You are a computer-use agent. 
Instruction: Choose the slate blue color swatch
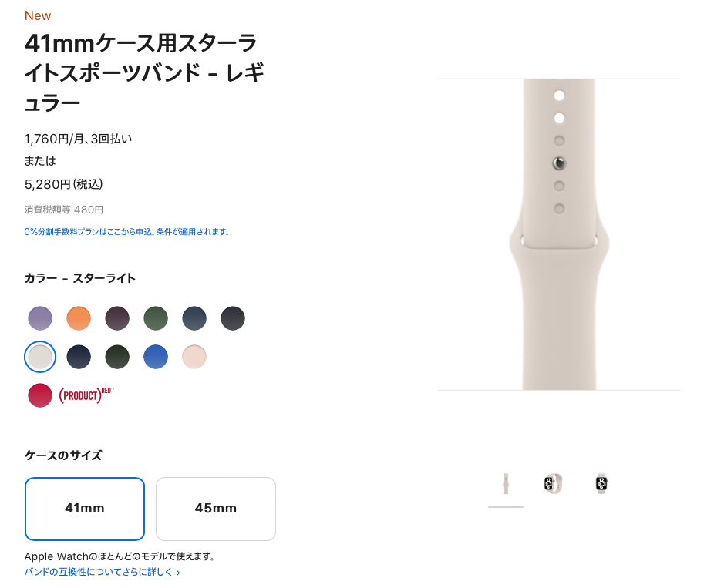194,318
